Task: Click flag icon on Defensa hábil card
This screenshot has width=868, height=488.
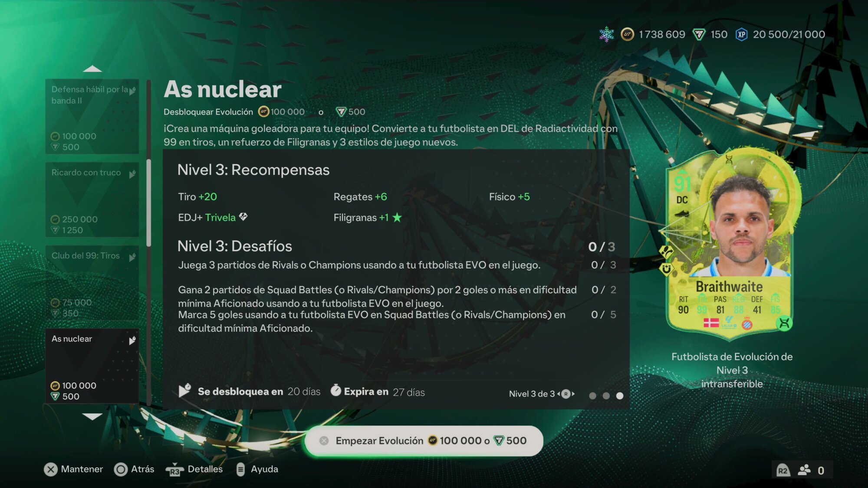Action: pos(132,91)
